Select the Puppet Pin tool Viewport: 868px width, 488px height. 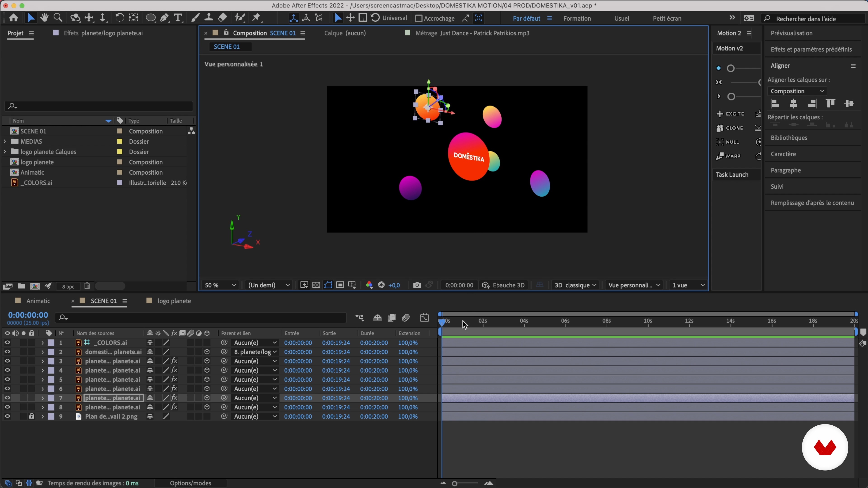coord(257,18)
